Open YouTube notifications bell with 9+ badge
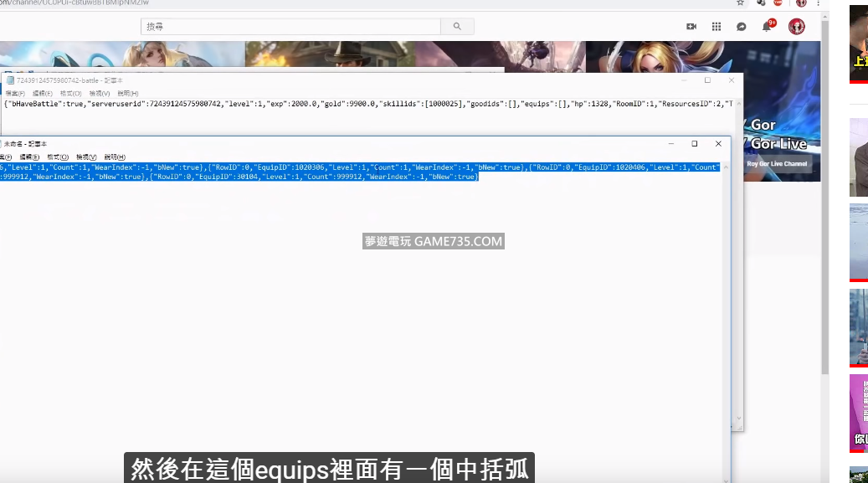Screen dimensions: 868x483 pyautogui.click(x=768, y=26)
